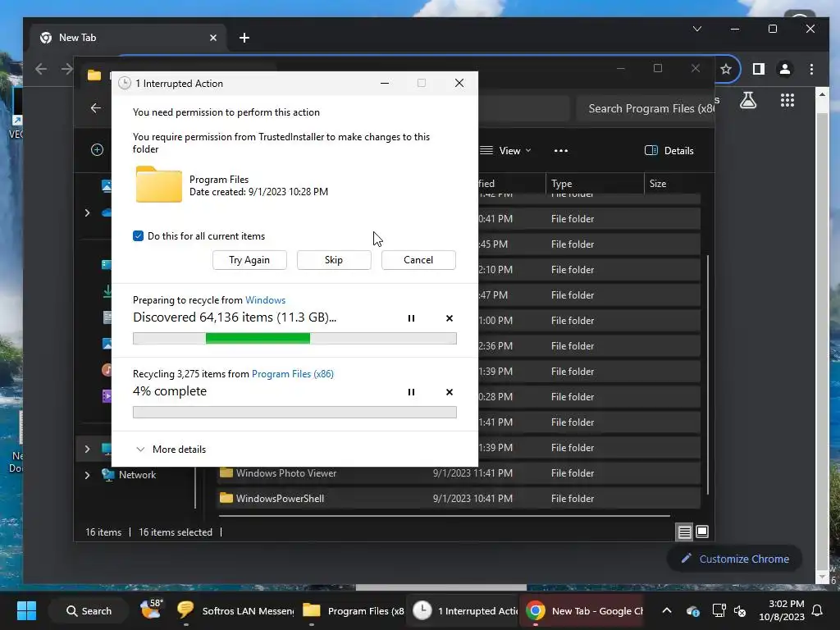Pause the Windows recycle preparation
The image size is (840, 630).
[412, 318]
